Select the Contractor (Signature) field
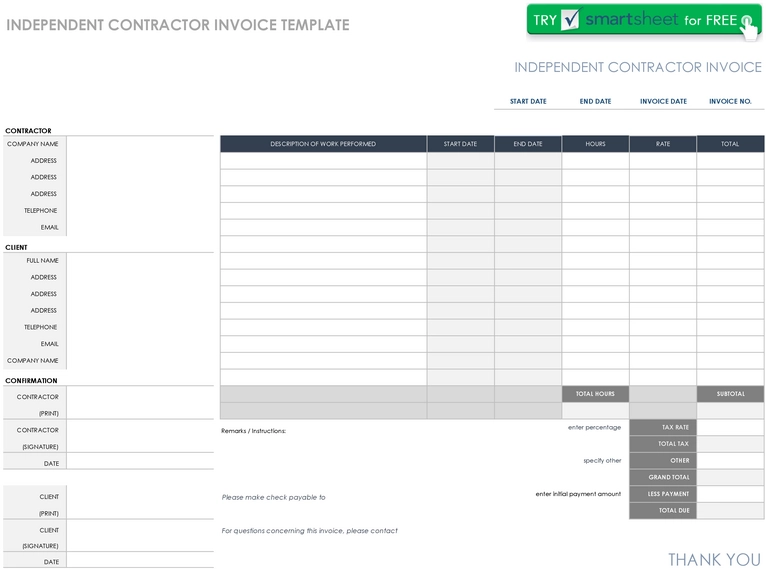766x570 pixels. [x=140, y=436]
